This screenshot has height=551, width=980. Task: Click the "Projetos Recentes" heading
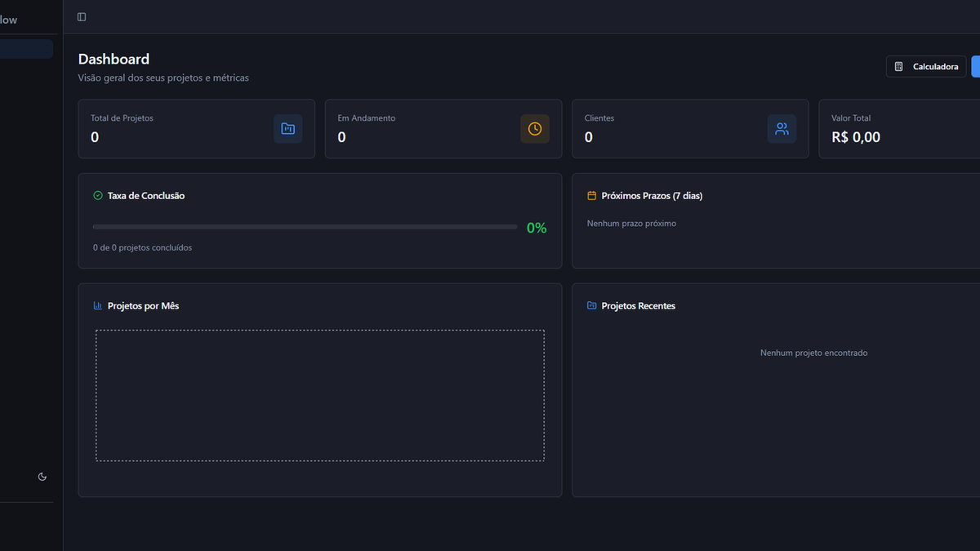(x=639, y=306)
